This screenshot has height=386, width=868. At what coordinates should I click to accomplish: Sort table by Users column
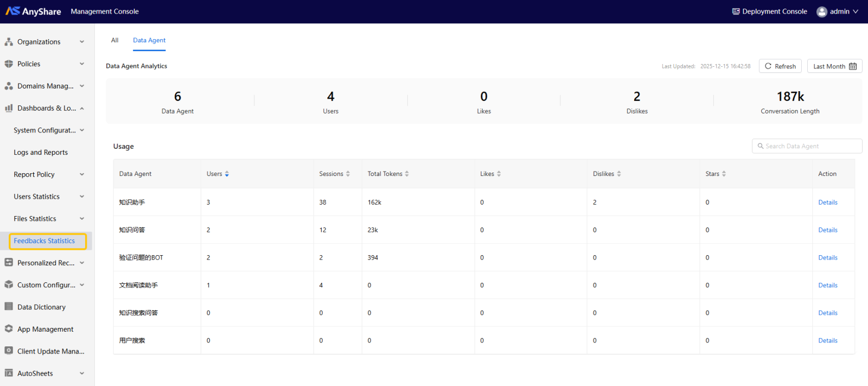[227, 174]
